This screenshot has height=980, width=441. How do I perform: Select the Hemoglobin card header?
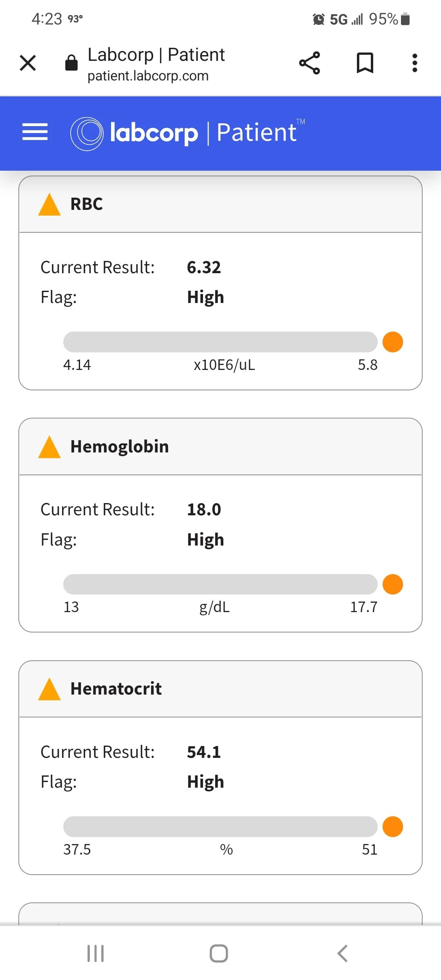click(x=220, y=447)
